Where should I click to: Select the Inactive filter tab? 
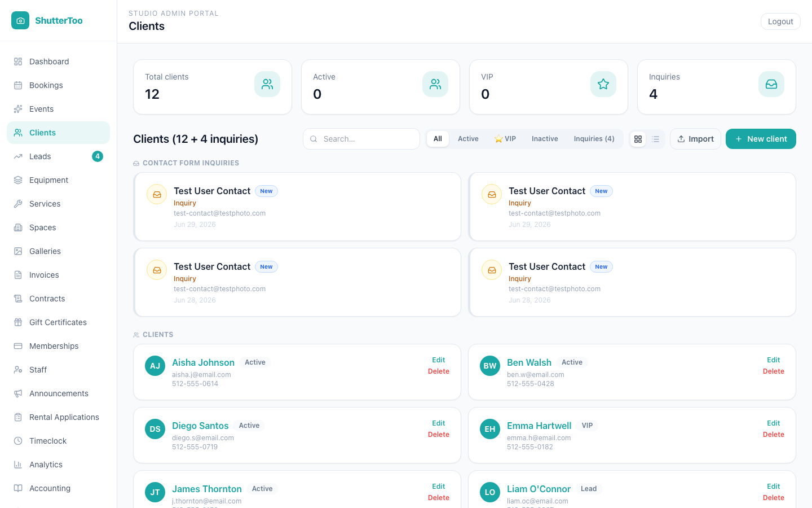545,139
